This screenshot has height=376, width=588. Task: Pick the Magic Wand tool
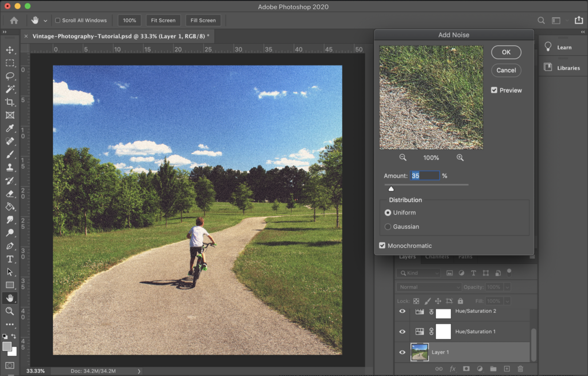pos(10,89)
